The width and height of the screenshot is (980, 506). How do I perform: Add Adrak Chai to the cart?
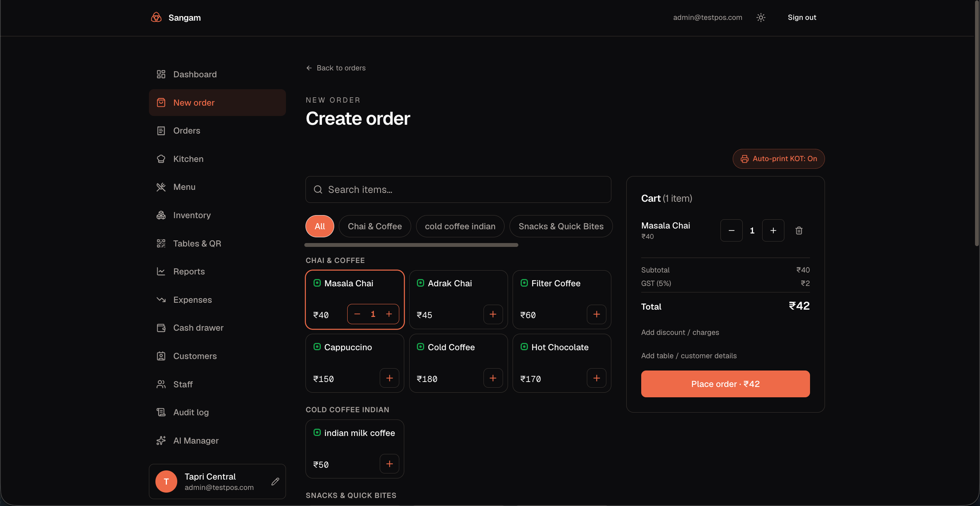pos(493,314)
